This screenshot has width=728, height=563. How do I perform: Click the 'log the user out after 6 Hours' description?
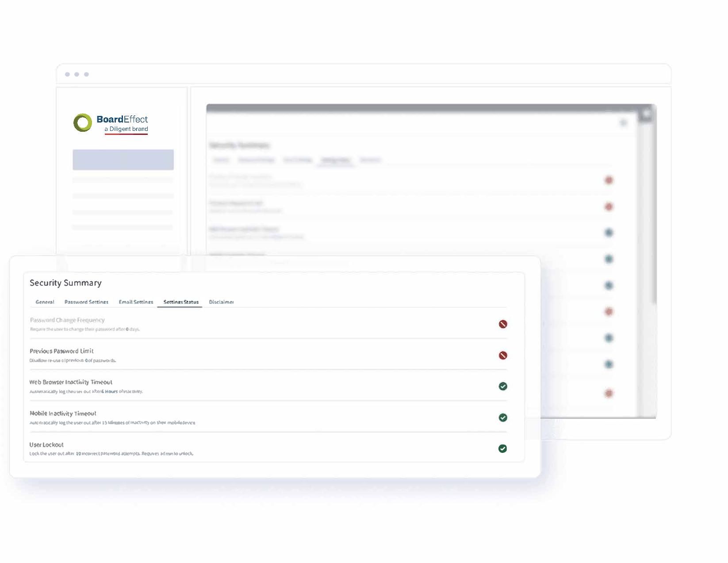[86, 392]
